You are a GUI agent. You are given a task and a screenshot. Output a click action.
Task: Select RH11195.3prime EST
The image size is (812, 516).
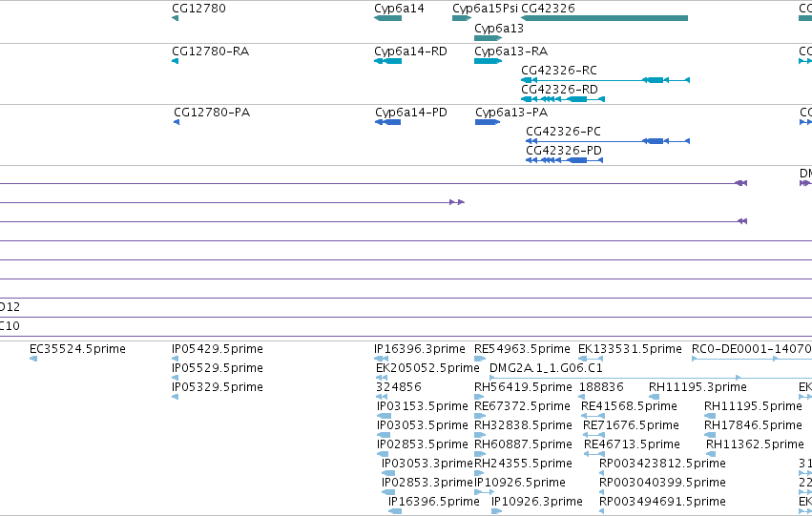click(654, 397)
